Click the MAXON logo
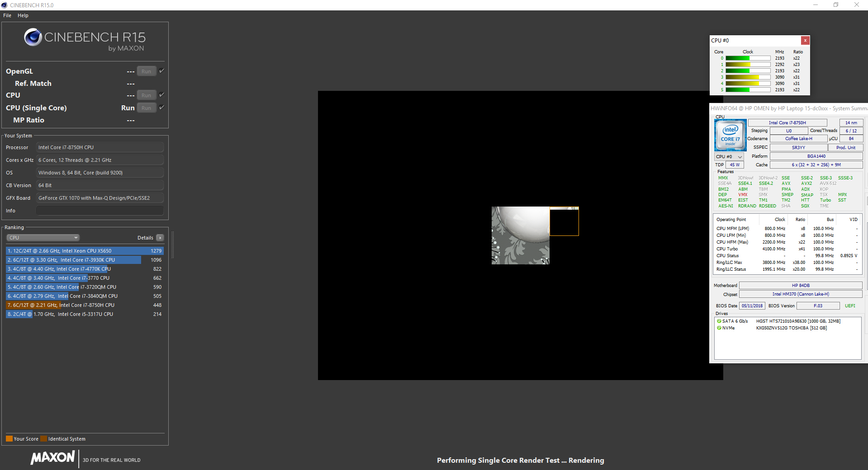Image resolution: width=868 pixels, height=470 pixels. pyautogui.click(x=52, y=457)
